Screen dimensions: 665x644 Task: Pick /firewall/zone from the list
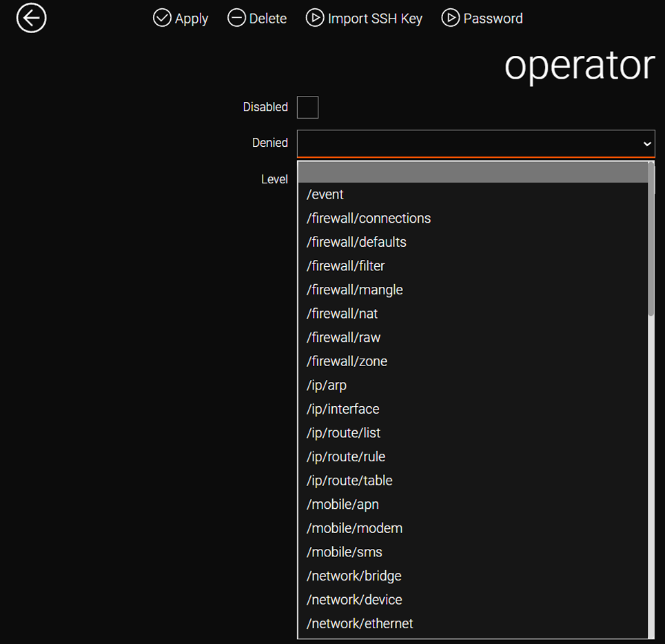tap(473, 361)
